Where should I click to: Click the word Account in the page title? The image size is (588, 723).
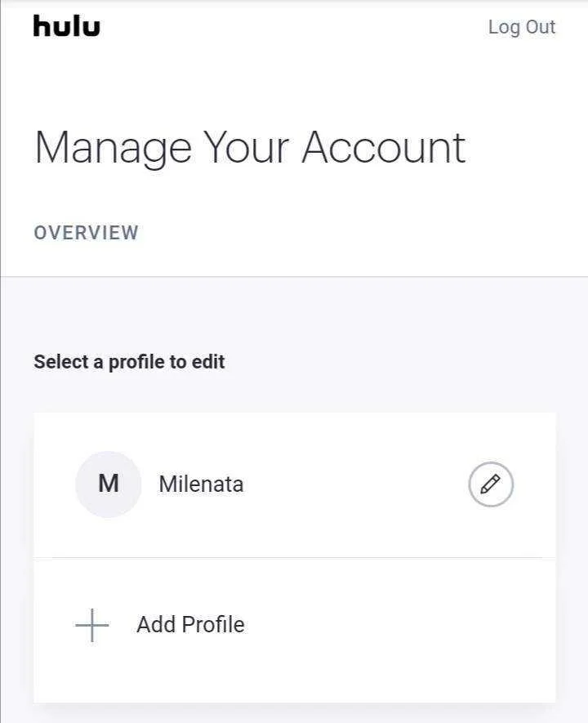point(384,148)
